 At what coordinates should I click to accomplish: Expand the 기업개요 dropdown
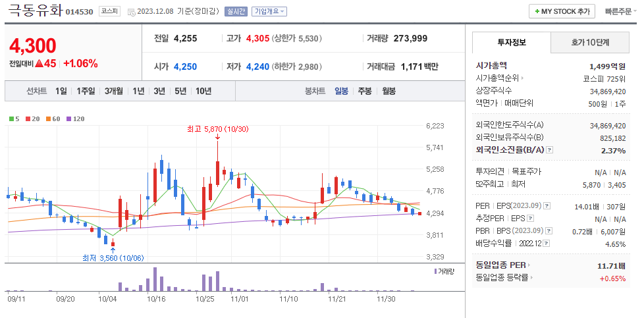pyautogui.click(x=269, y=11)
